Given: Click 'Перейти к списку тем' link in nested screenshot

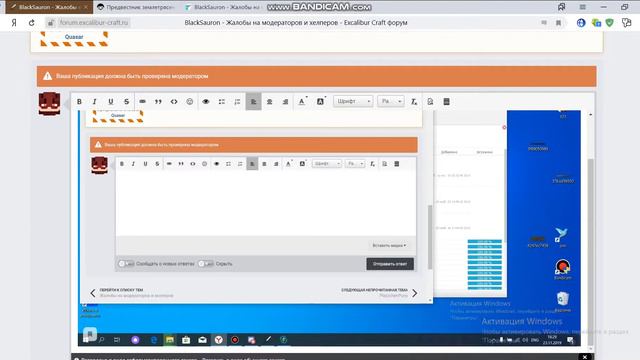Looking at the screenshot, I should point(121,290).
